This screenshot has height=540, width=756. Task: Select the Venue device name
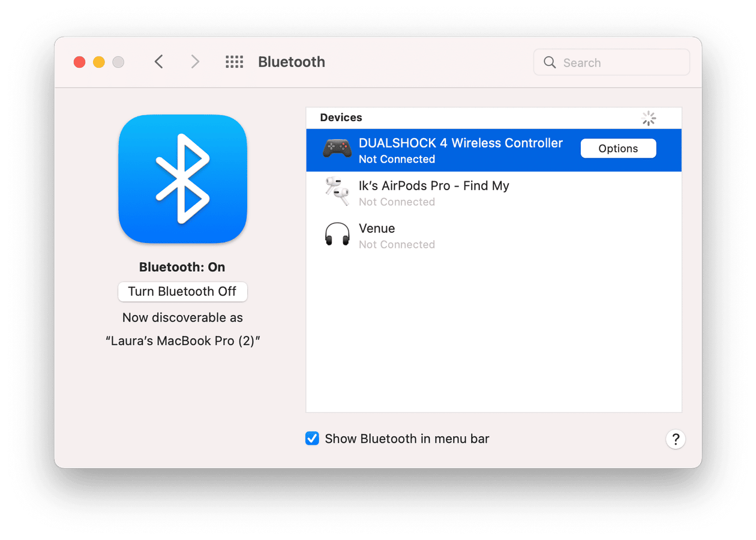[x=377, y=229]
